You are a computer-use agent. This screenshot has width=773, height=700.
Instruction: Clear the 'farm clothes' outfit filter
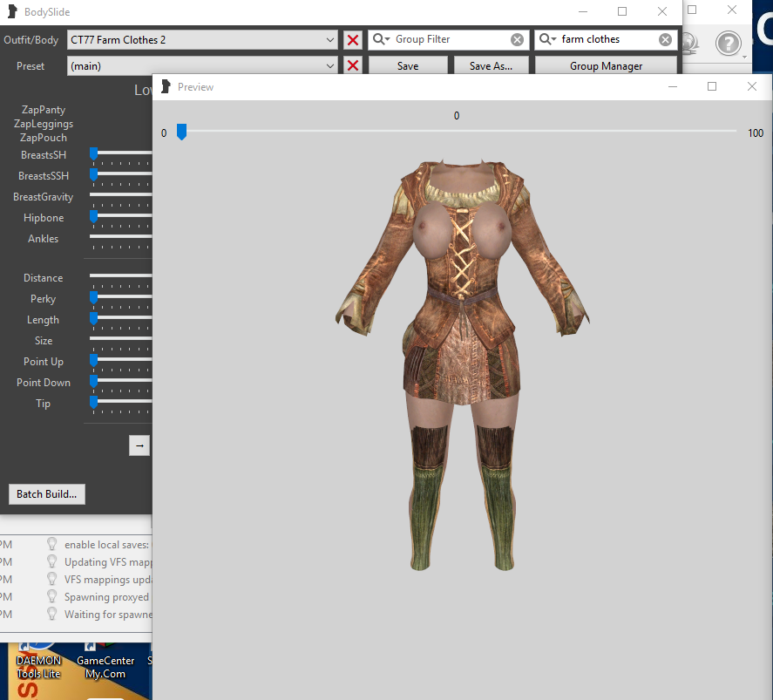click(x=665, y=40)
